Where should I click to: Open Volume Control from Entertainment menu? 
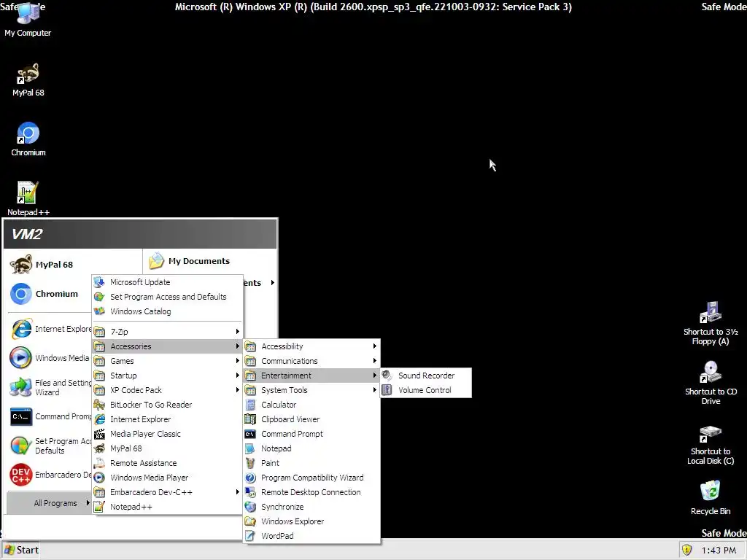tap(426, 390)
